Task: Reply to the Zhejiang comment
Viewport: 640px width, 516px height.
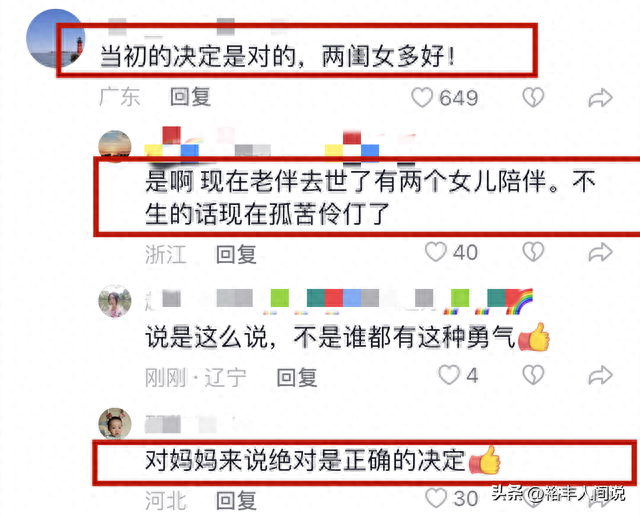Action: pos(236,254)
